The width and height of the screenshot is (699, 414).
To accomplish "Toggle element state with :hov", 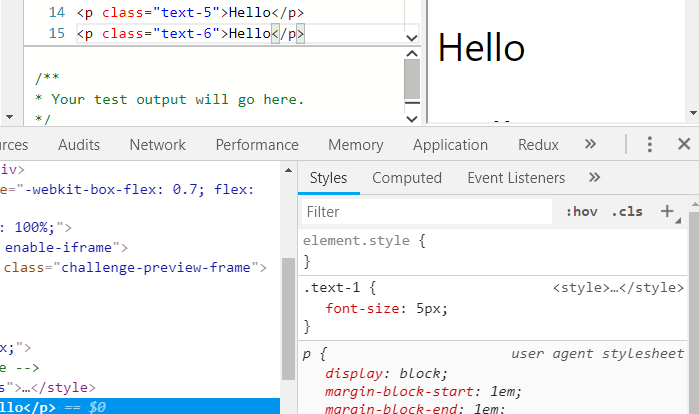I will click(582, 212).
